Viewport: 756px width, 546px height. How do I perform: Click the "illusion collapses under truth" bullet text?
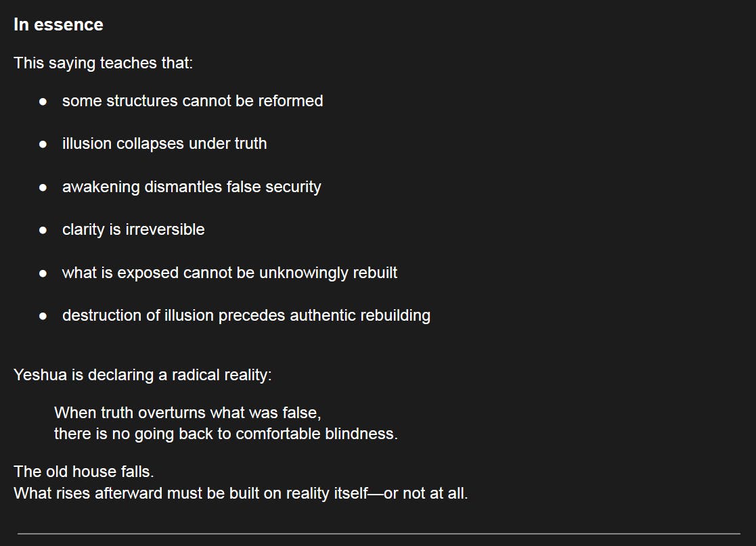pos(164,143)
